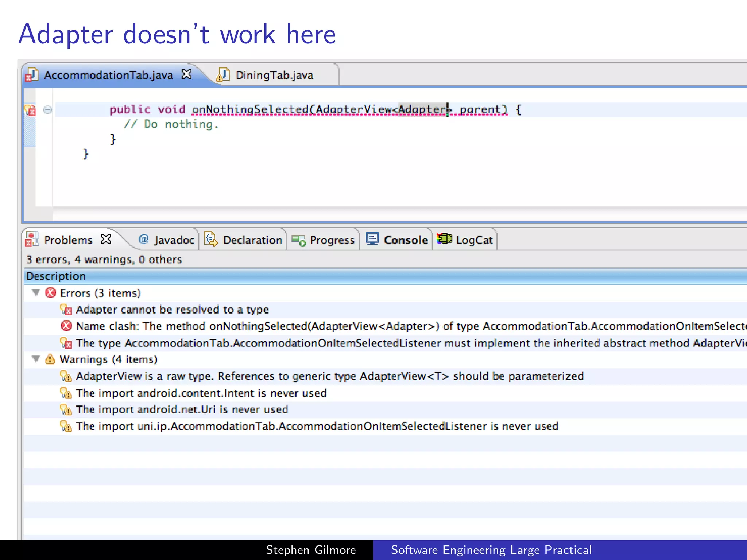Click the '// Do nothing.' comment line
Viewport: 747px width, 560px height.
pyautogui.click(x=171, y=124)
